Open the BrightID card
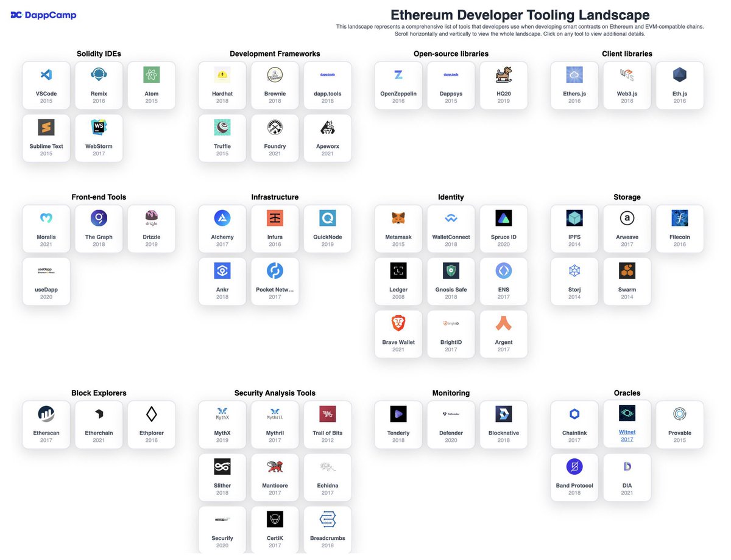This screenshot has width=731, height=560. pos(451,334)
